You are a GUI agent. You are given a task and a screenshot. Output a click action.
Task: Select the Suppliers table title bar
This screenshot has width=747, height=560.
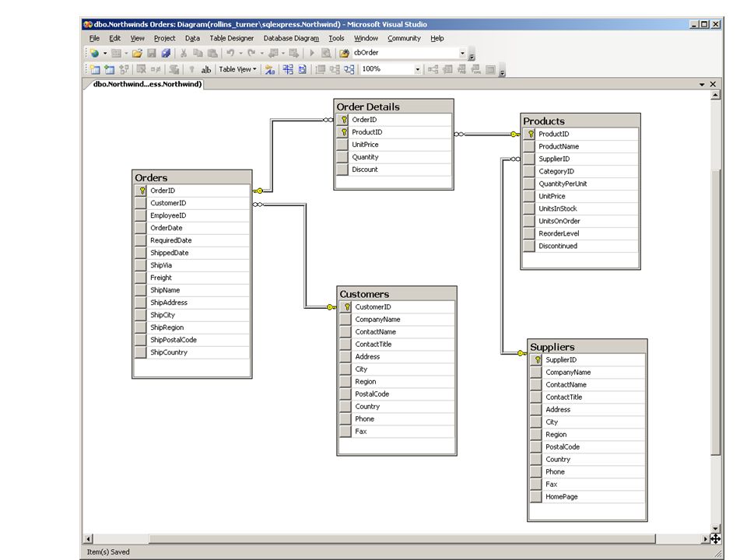point(587,347)
